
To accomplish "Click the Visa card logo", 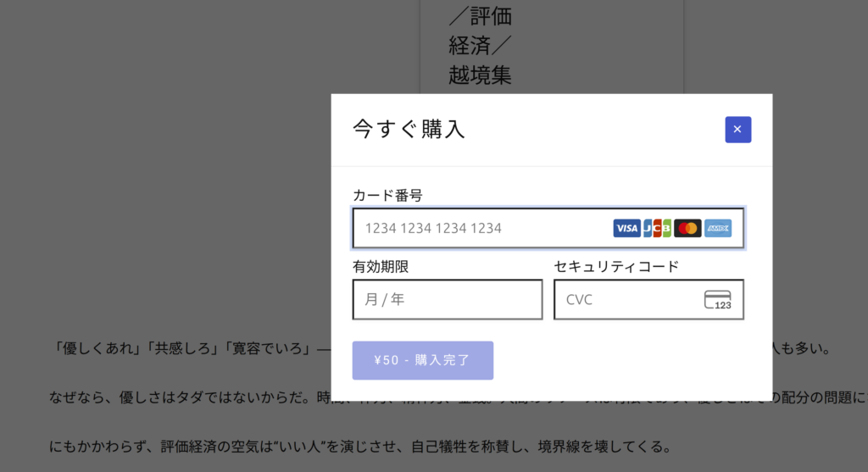I will tap(626, 228).
